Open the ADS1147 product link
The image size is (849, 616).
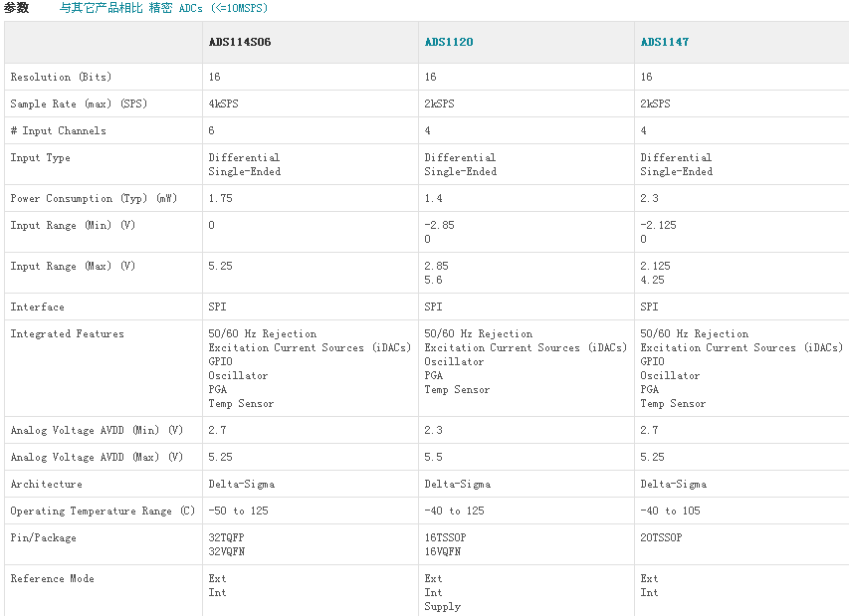(x=664, y=42)
